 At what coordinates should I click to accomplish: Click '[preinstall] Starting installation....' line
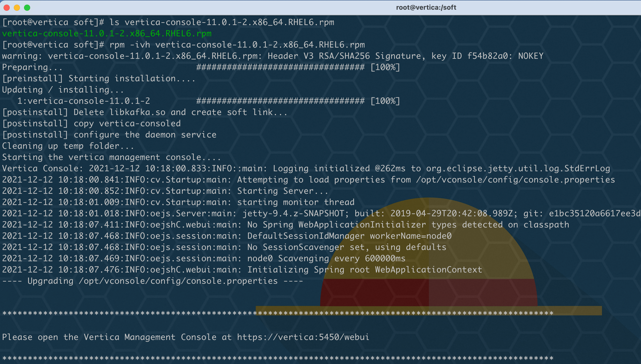coord(99,78)
